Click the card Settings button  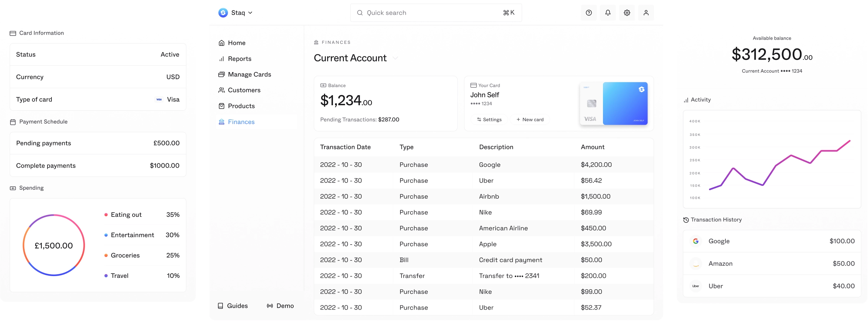coord(489,119)
